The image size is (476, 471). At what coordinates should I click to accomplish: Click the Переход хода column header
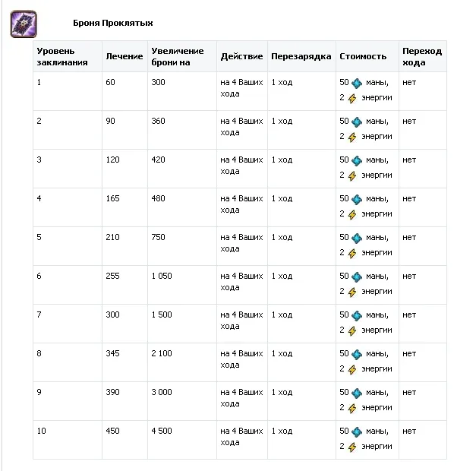click(421, 56)
